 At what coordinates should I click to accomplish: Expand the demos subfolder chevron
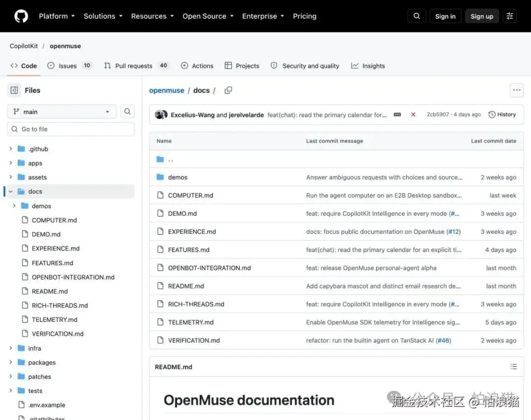(x=14, y=206)
